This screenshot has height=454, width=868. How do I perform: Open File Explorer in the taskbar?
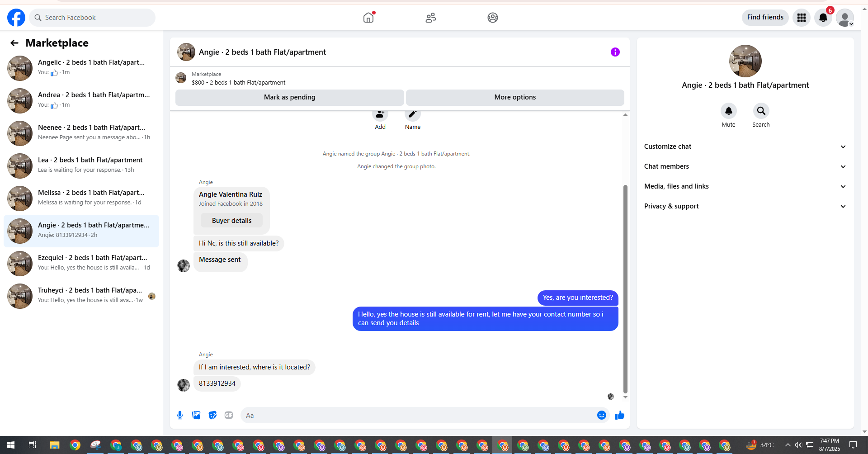tap(55, 445)
